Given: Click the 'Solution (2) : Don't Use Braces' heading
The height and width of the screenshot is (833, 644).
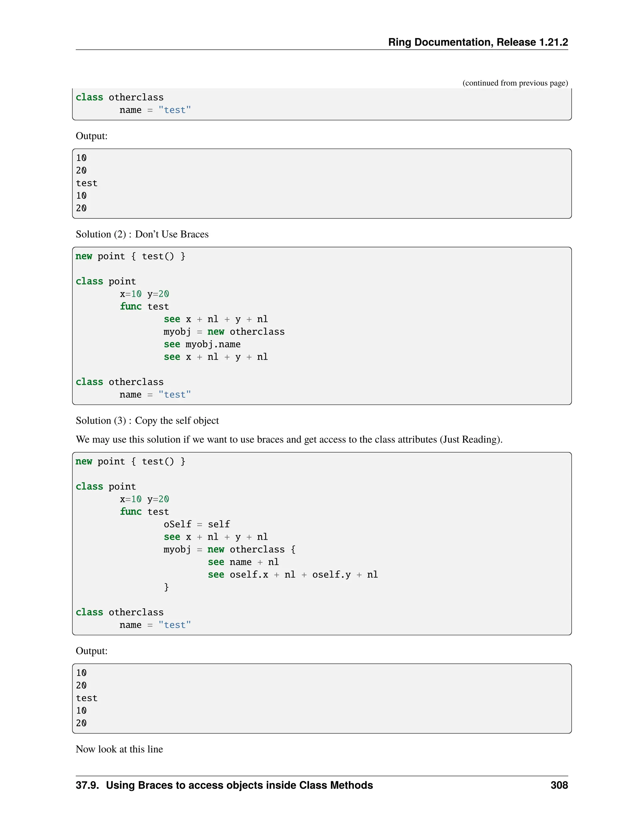Looking at the screenshot, I should click(x=142, y=234).
